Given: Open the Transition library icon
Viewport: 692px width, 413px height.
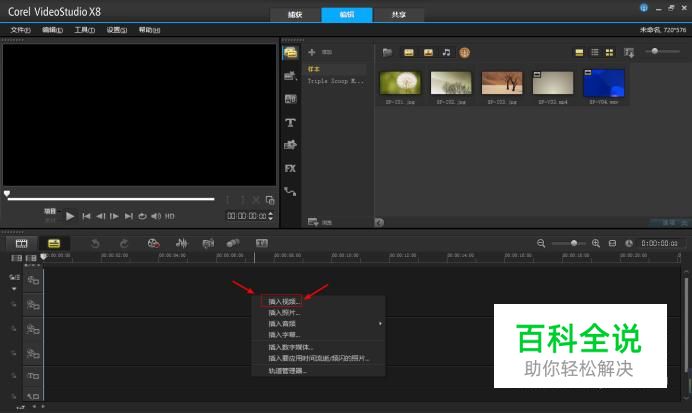Looking at the screenshot, I should (290, 99).
